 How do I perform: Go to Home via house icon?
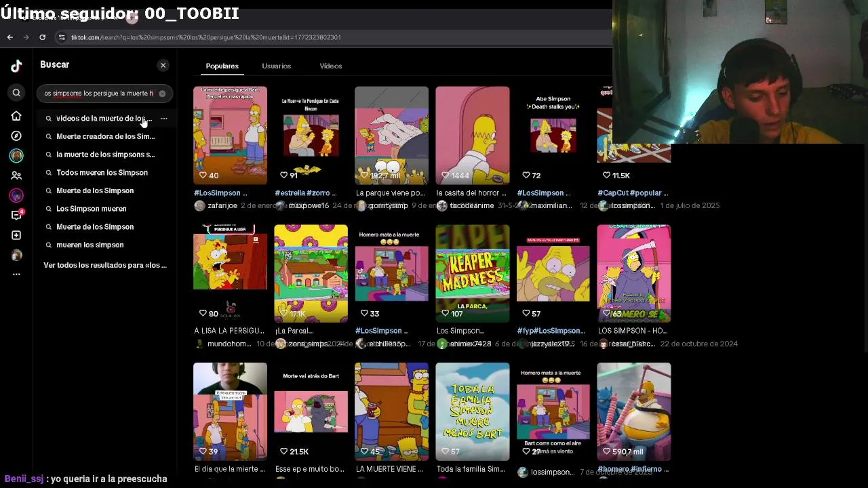[x=16, y=117]
